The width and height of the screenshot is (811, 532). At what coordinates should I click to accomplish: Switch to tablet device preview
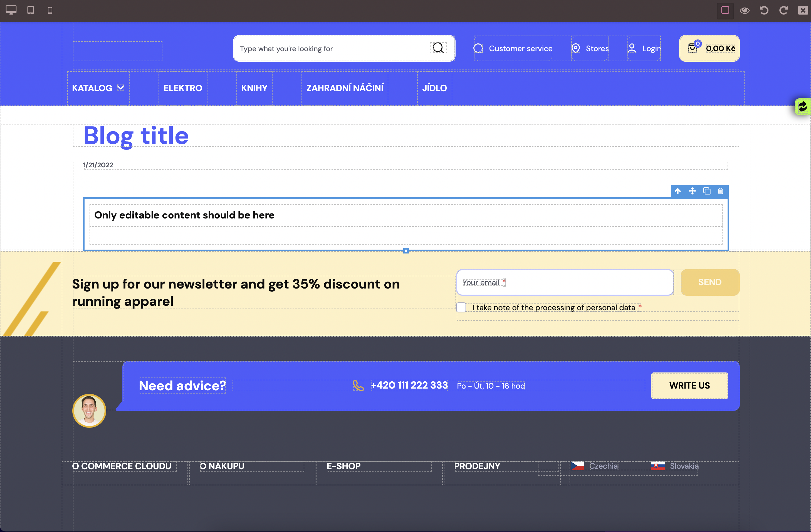pos(31,10)
